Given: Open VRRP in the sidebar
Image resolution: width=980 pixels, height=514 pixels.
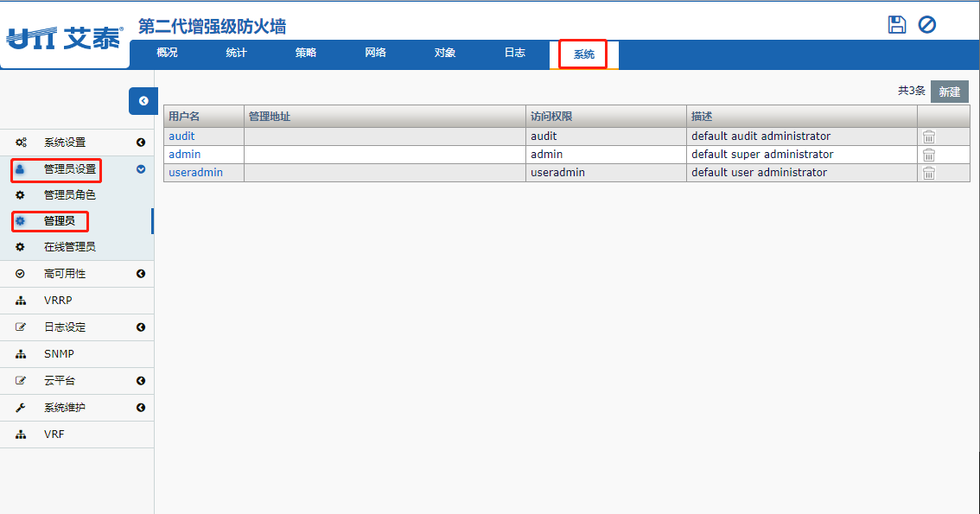Looking at the screenshot, I should tap(58, 301).
